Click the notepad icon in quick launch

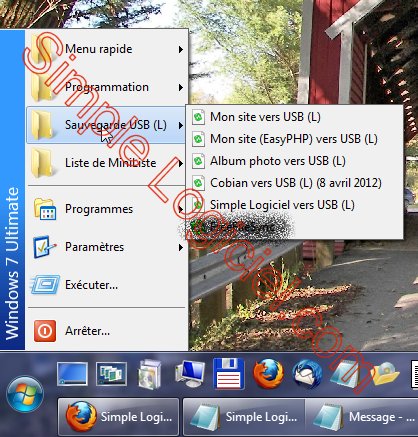[x=345, y=374]
